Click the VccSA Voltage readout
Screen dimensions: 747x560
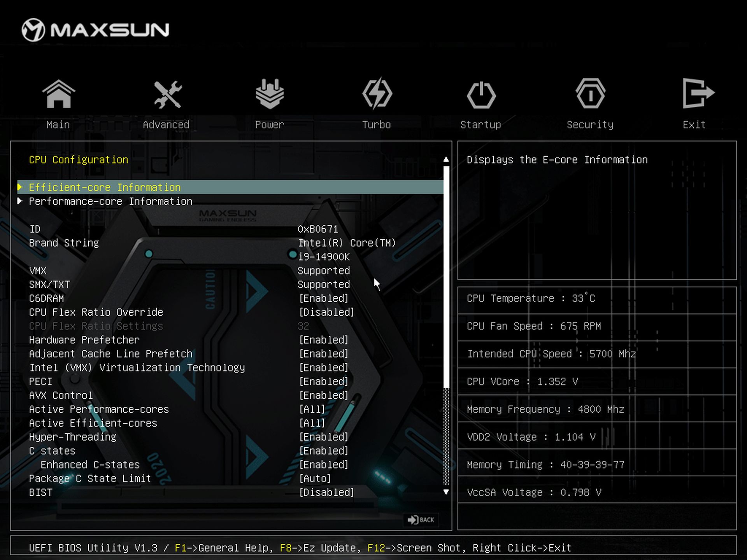pyautogui.click(x=534, y=492)
